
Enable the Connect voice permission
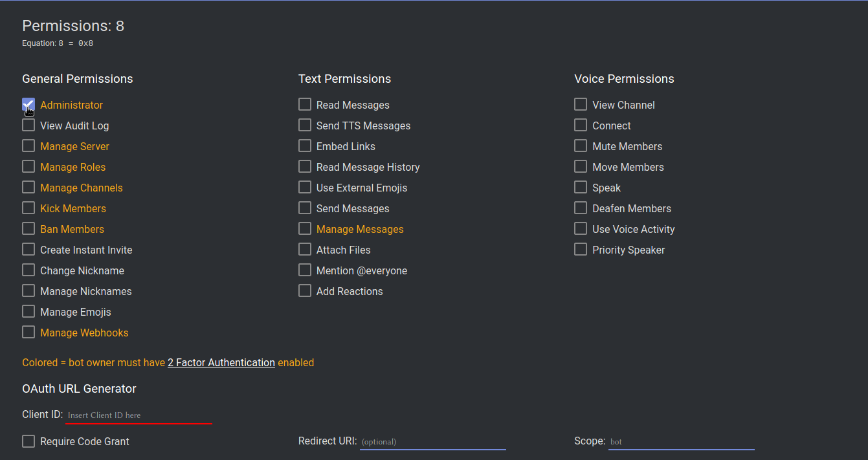(581, 126)
